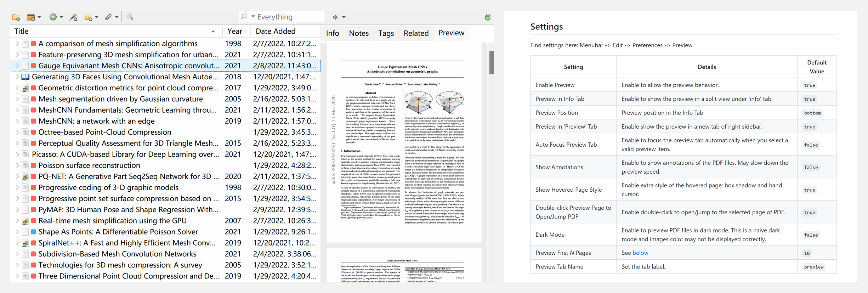868x293 pixels.
Task: Click the "Preview Tab Name" setting cell
Action: (573, 267)
